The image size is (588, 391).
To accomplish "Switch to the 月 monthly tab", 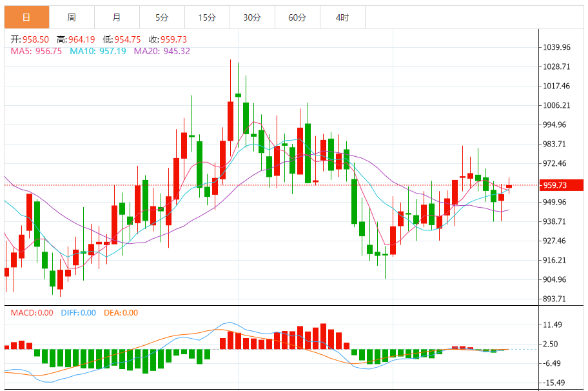I will [117, 17].
